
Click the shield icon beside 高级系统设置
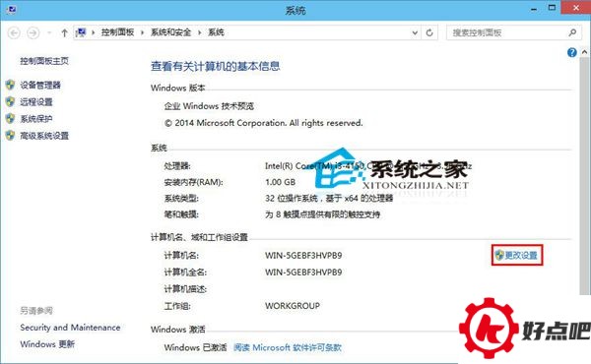coord(10,136)
